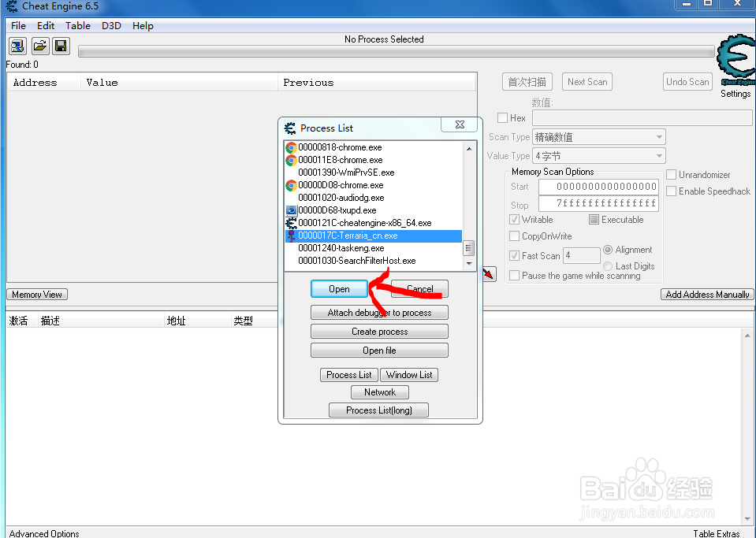Click the open process computer icon

tap(18, 46)
